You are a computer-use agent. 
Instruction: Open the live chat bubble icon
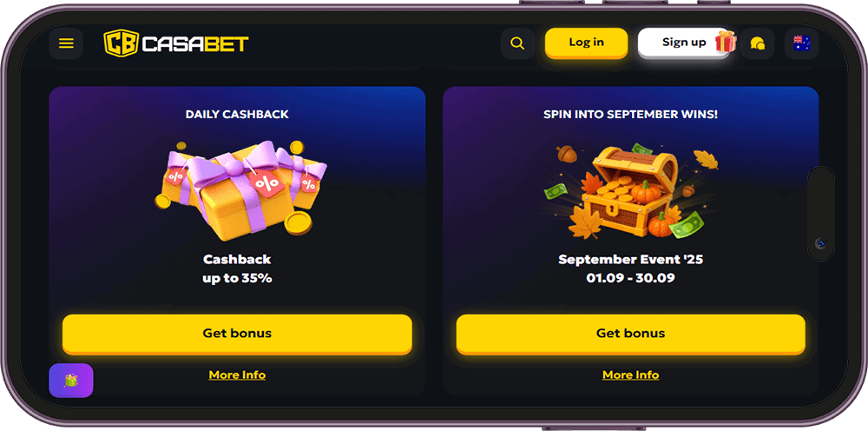pos(757,43)
